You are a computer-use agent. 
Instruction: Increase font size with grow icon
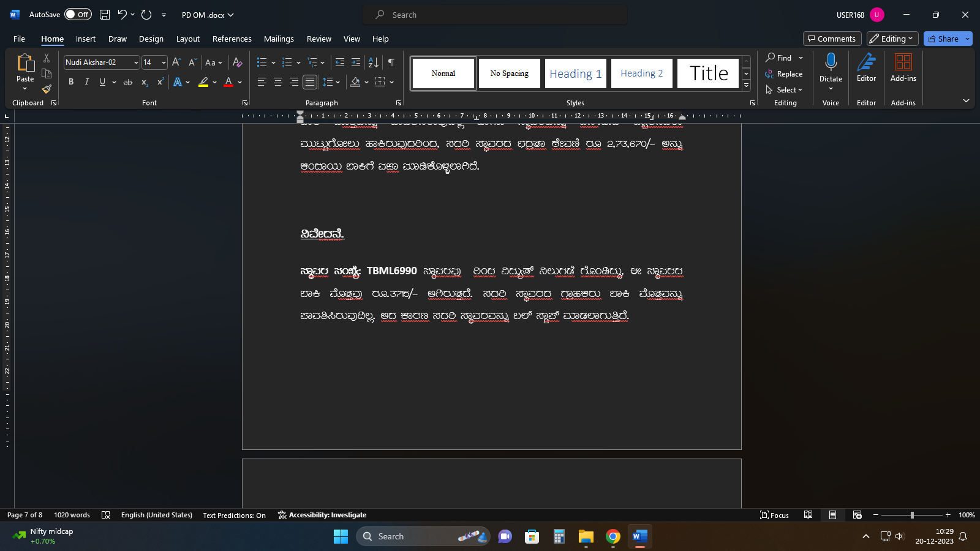tap(176, 62)
